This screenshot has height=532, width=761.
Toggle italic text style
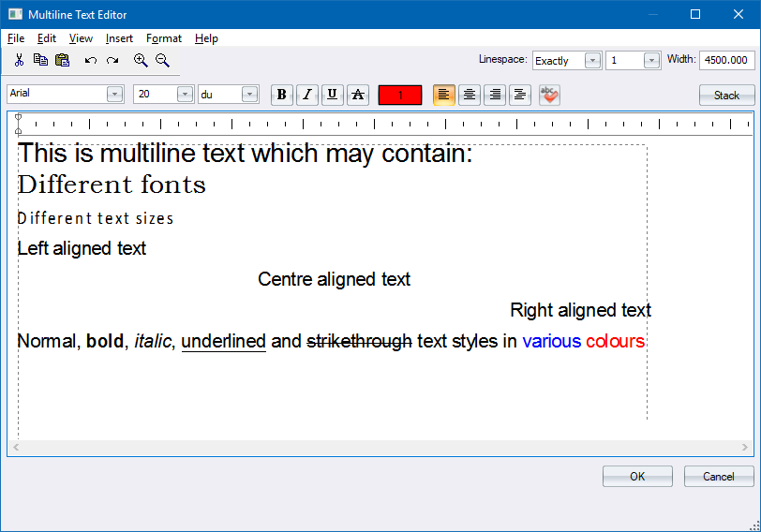pyautogui.click(x=306, y=95)
